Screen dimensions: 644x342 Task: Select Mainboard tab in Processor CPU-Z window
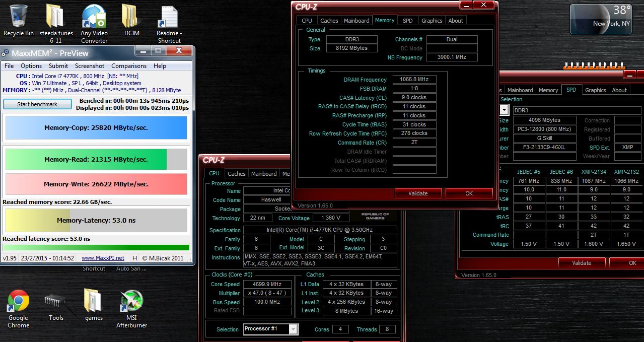click(264, 174)
